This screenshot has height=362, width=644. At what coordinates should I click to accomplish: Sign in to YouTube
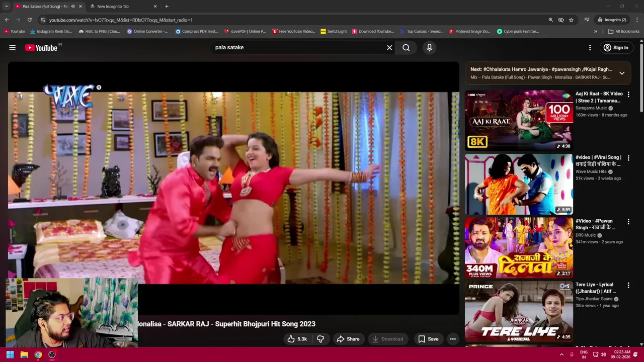click(x=616, y=48)
